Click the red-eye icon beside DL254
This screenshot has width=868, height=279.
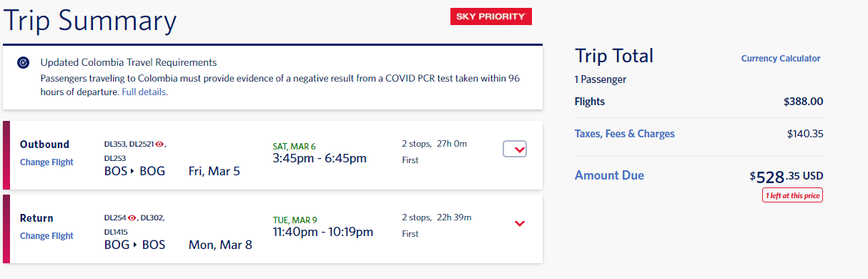132,217
